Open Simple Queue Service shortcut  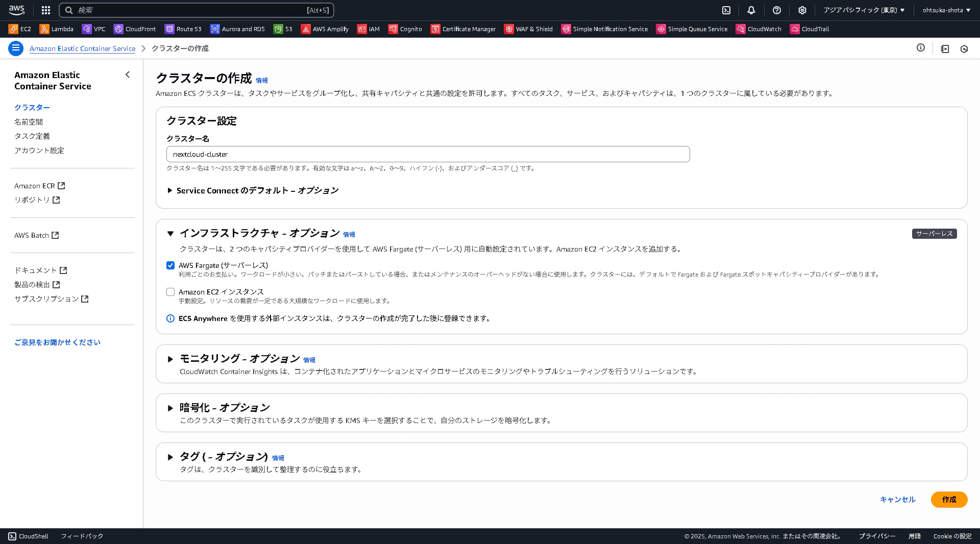pyautogui.click(x=692, y=29)
